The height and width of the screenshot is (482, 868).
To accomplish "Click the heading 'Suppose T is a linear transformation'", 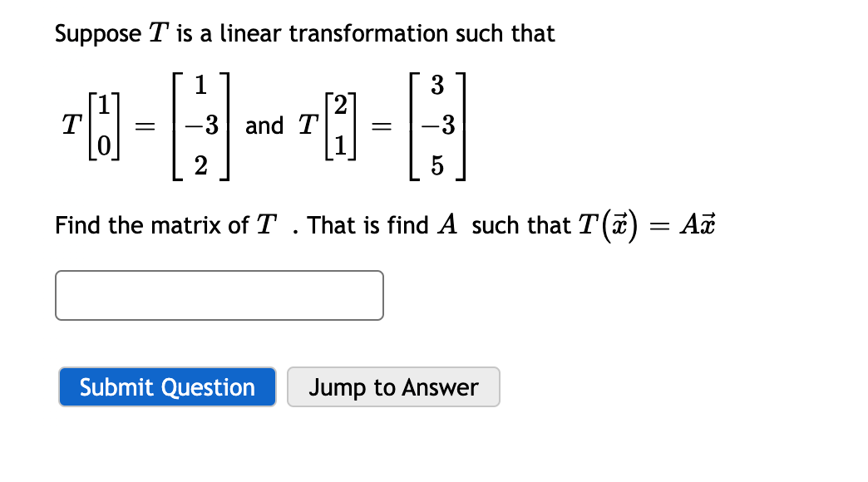I will coord(304,33).
